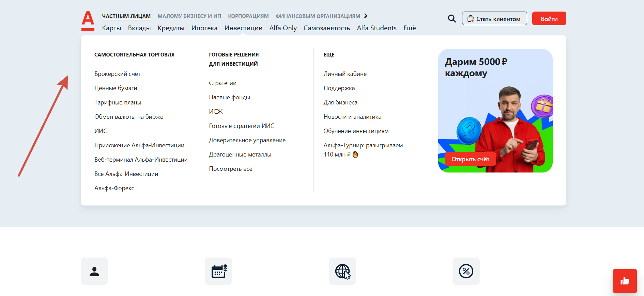Open the search magnifier icon
This screenshot has height=296, width=644.
(x=452, y=18)
